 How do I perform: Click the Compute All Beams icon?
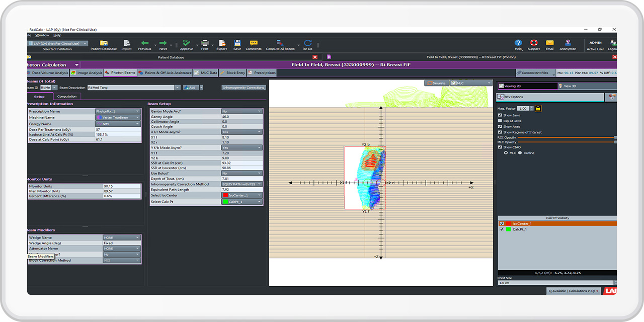click(280, 44)
